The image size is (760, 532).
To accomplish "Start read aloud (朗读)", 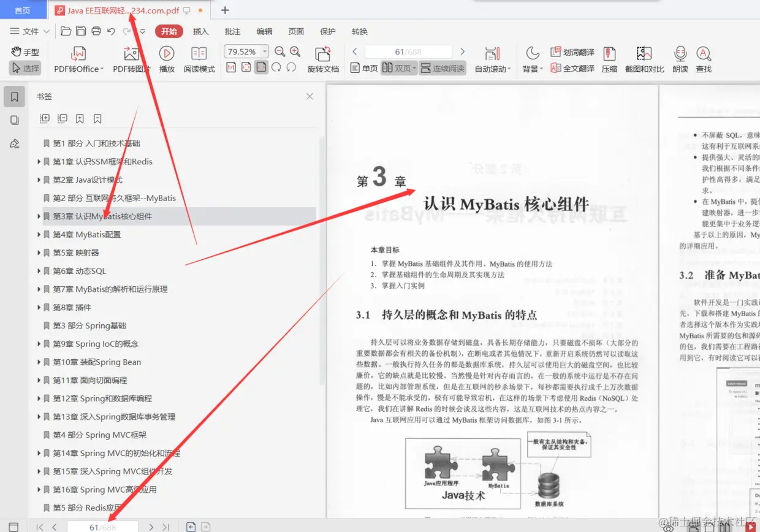I will (680, 59).
